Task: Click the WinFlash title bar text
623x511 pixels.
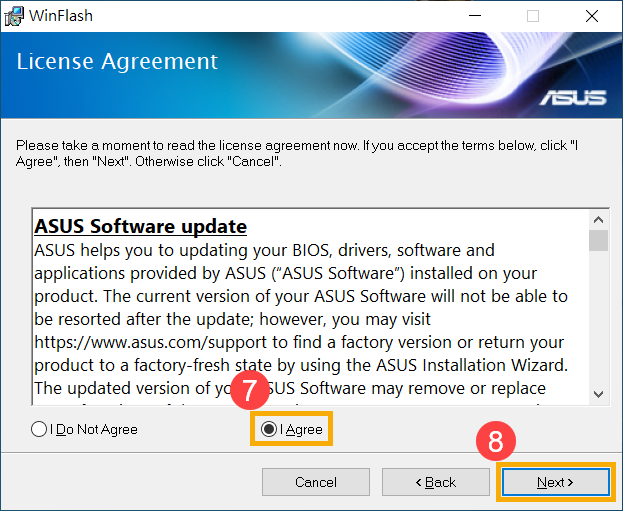Action: [61, 16]
